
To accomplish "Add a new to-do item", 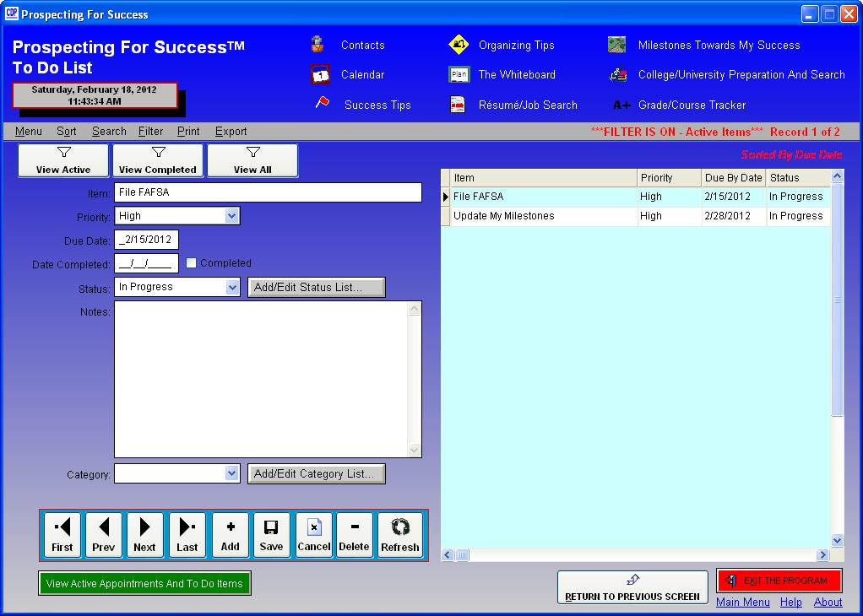I will click(230, 535).
